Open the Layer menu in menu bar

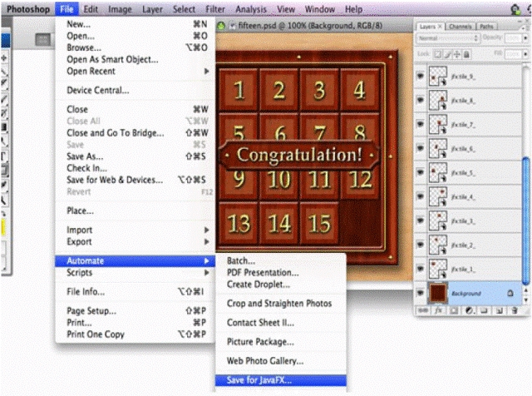[152, 9]
